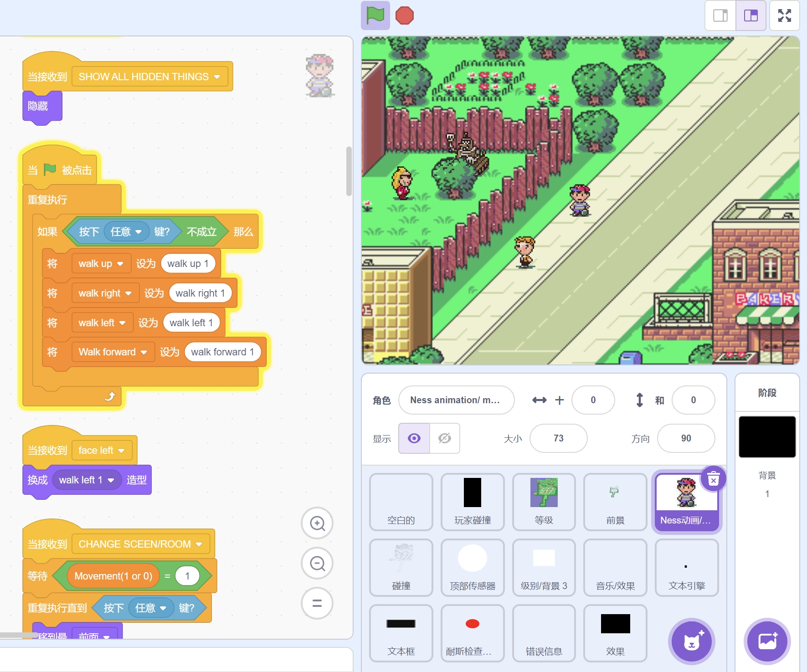Enter full screen stage mode
Viewport: 807px width, 672px height.
pos(784,15)
